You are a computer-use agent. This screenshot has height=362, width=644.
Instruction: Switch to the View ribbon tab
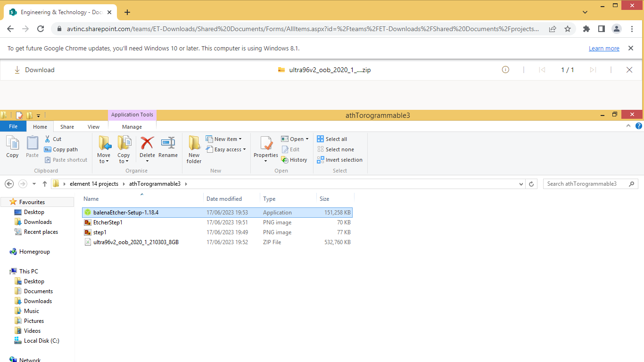coord(93,127)
